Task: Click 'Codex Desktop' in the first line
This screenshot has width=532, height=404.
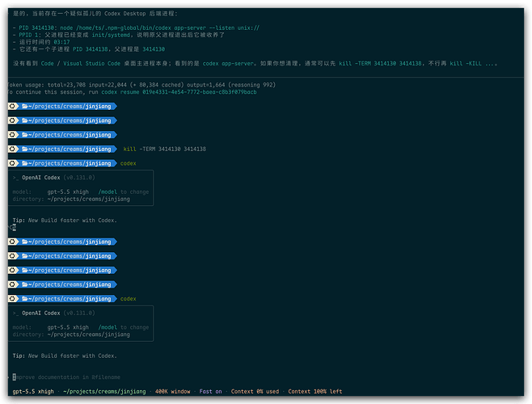Action: click(125, 14)
